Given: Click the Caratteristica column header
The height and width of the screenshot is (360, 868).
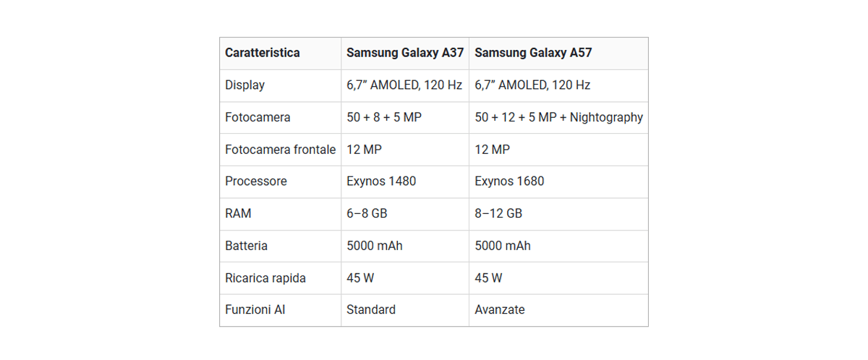Looking at the screenshot, I should pyautogui.click(x=263, y=53).
